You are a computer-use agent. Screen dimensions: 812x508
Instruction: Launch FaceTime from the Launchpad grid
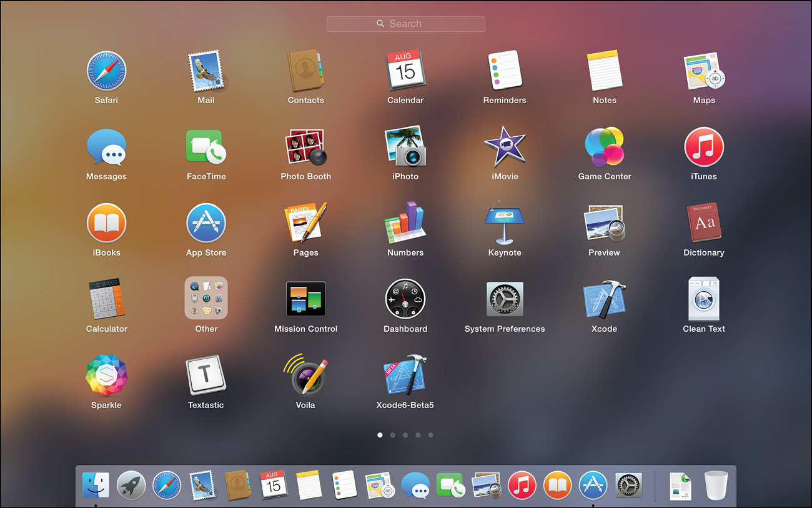click(206, 147)
